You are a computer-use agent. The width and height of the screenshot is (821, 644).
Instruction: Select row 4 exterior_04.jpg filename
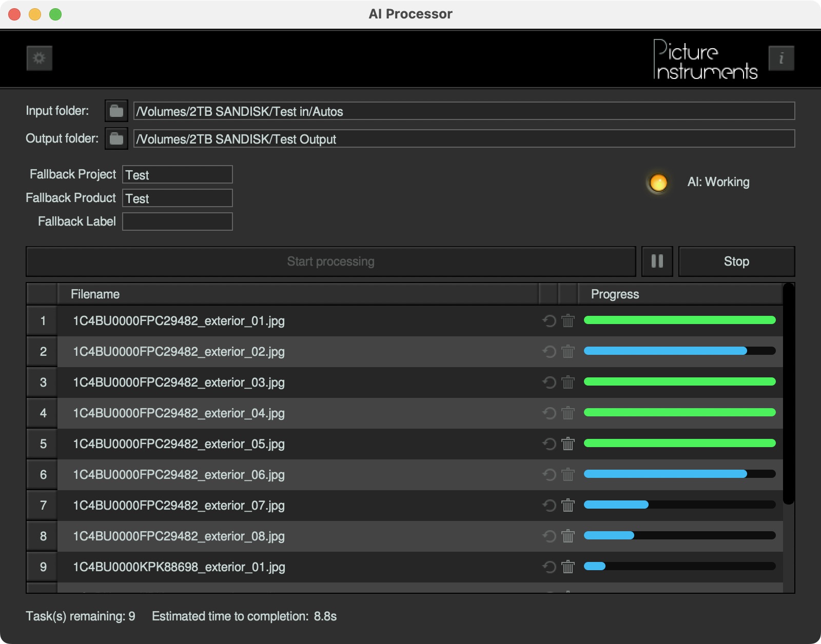179,413
